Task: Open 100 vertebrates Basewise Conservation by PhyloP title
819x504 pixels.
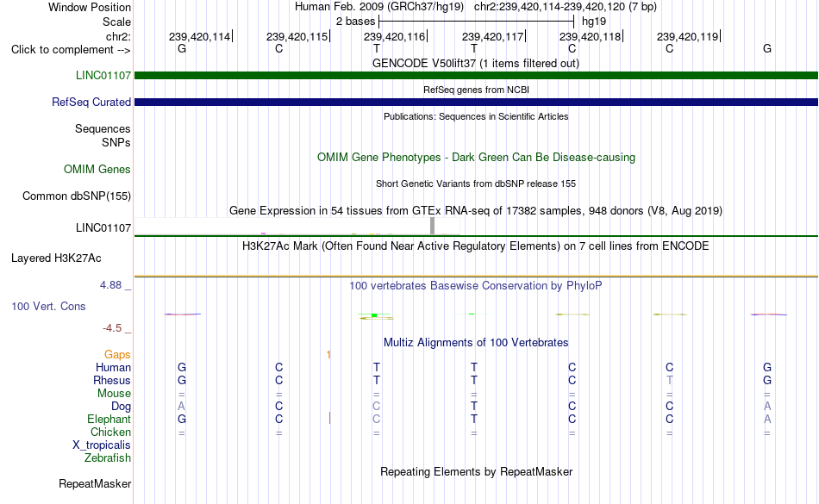Action: point(475,286)
